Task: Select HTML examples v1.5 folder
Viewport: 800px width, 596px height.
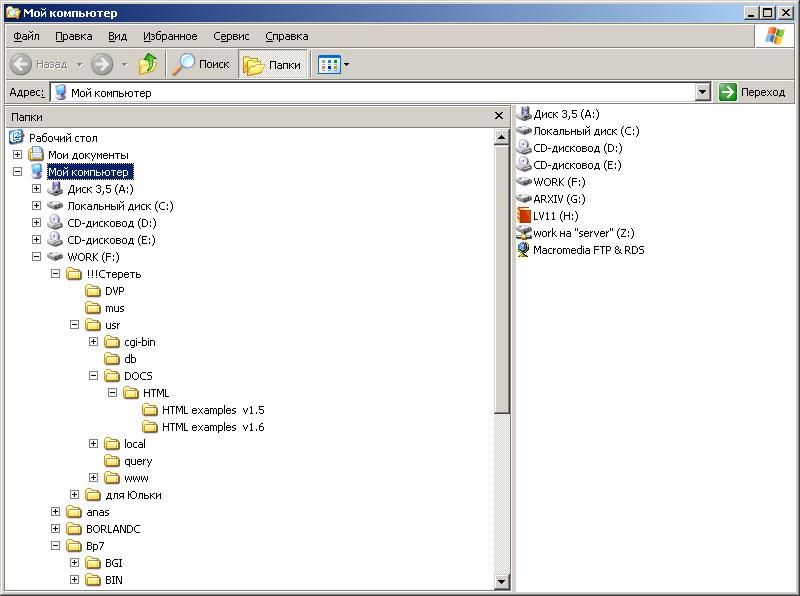Action: coord(203,410)
